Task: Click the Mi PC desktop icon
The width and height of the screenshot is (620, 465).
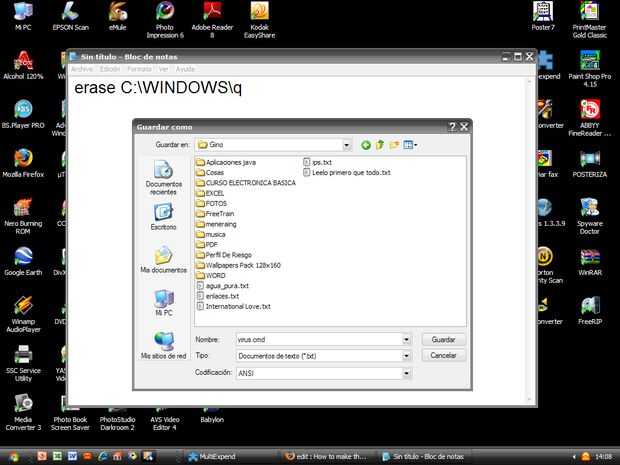Action: coord(23,15)
